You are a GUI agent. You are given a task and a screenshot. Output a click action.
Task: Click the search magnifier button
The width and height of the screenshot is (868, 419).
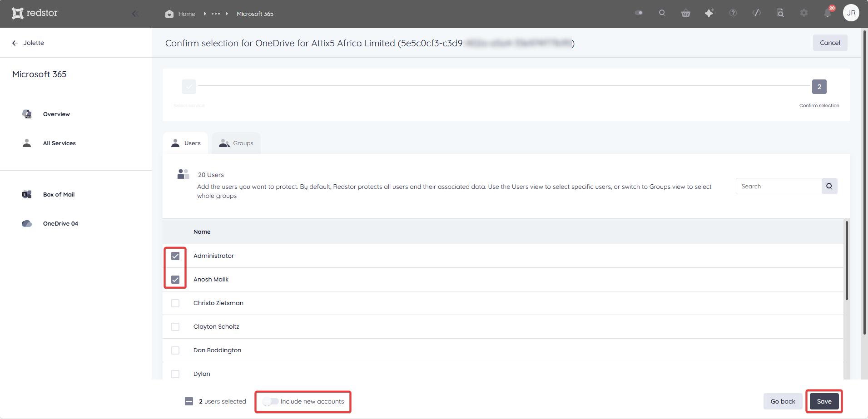[829, 186]
